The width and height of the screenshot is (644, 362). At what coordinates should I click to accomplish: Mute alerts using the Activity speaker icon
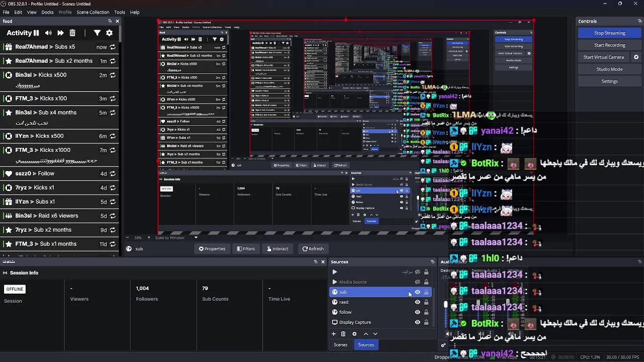[x=48, y=33]
